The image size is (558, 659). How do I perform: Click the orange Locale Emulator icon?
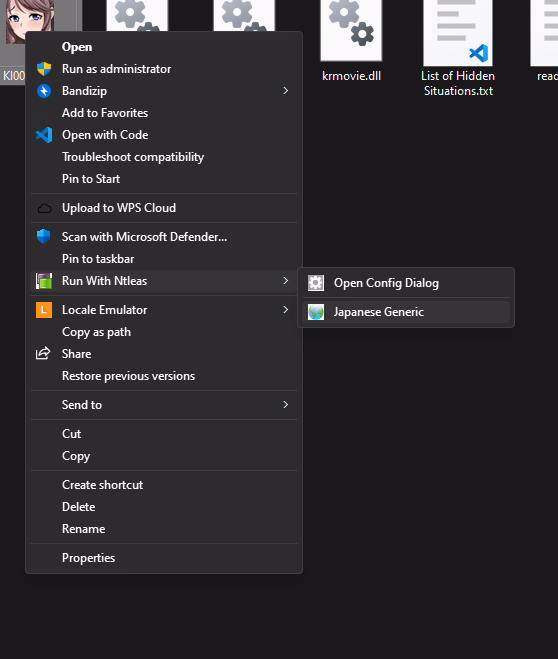[44, 310]
